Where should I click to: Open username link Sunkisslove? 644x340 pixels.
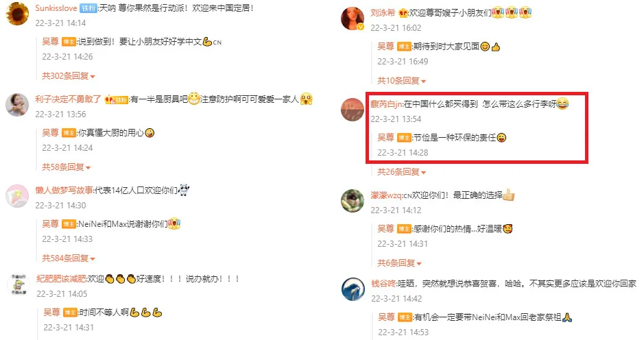[56, 8]
